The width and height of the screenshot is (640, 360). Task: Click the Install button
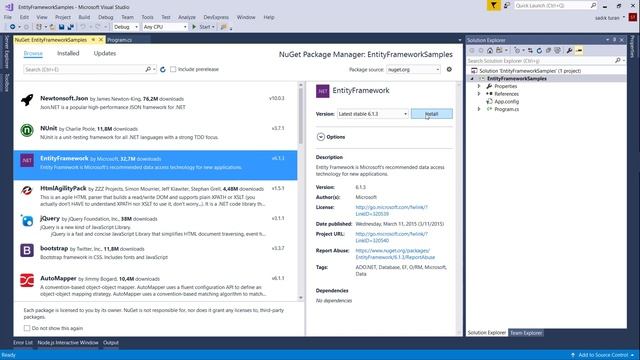(x=431, y=114)
